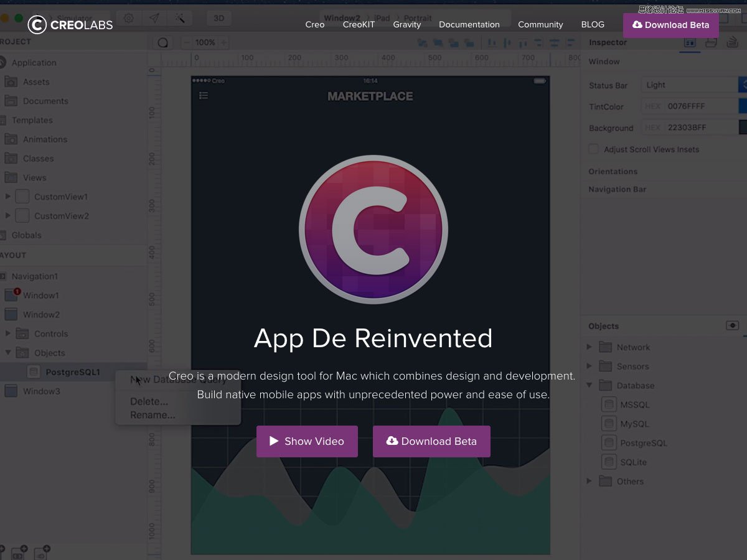Screen dimensions: 747x560
Task: Edit the TintColor hex field 0076FFFF
Action: coord(689,106)
